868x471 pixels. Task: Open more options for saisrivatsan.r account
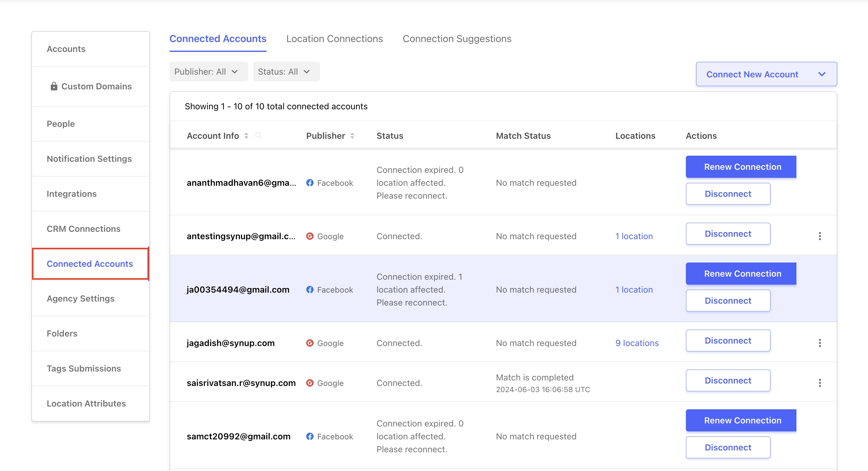point(819,383)
